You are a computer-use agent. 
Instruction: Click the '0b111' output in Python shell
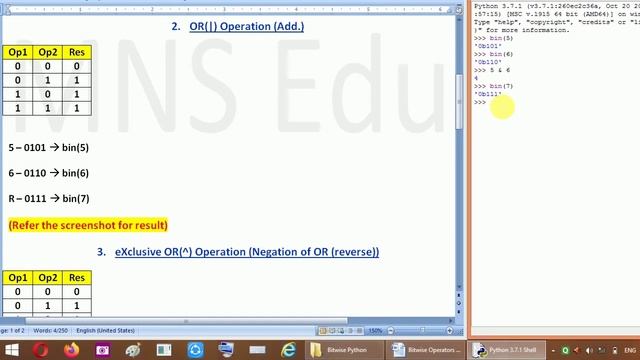click(x=488, y=94)
